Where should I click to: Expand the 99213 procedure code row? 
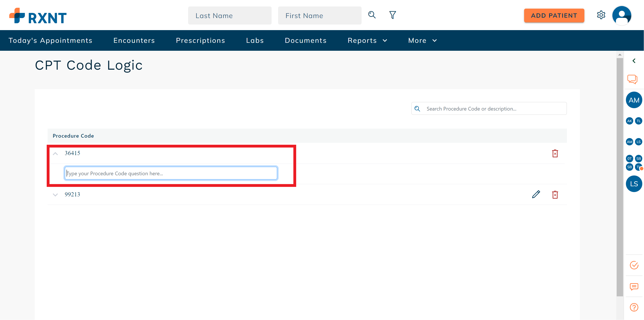[55, 195]
